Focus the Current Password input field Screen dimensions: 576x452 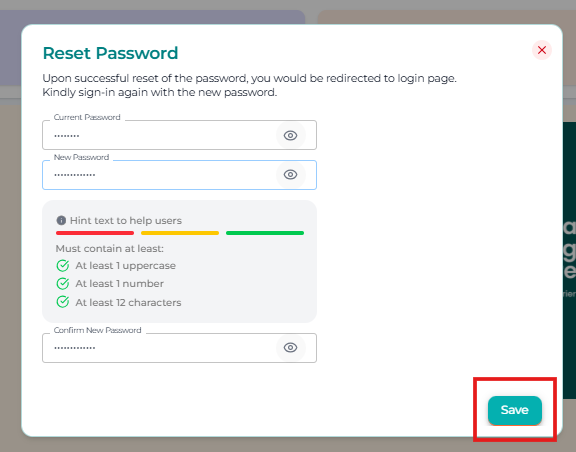point(179,135)
